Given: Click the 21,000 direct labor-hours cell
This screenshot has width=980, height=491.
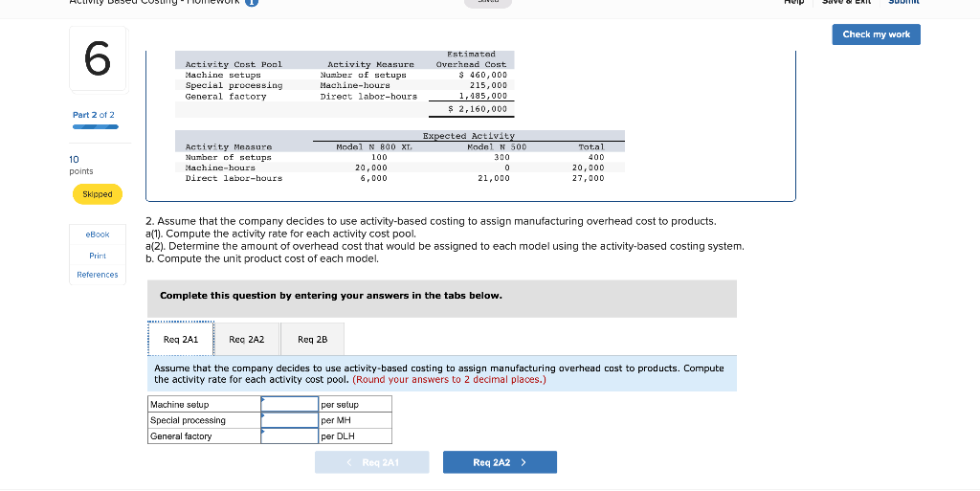Looking at the screenshot, I should (493, 178).
